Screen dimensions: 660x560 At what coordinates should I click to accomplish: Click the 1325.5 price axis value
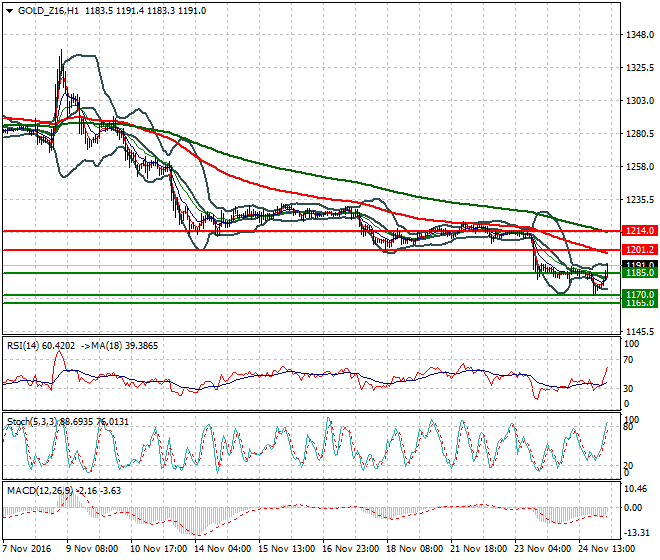pos(640,67)
